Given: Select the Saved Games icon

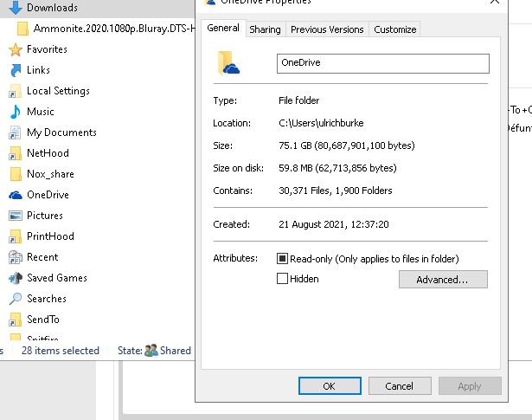Looking at the screenshot, I should click(x=16, y=278).
